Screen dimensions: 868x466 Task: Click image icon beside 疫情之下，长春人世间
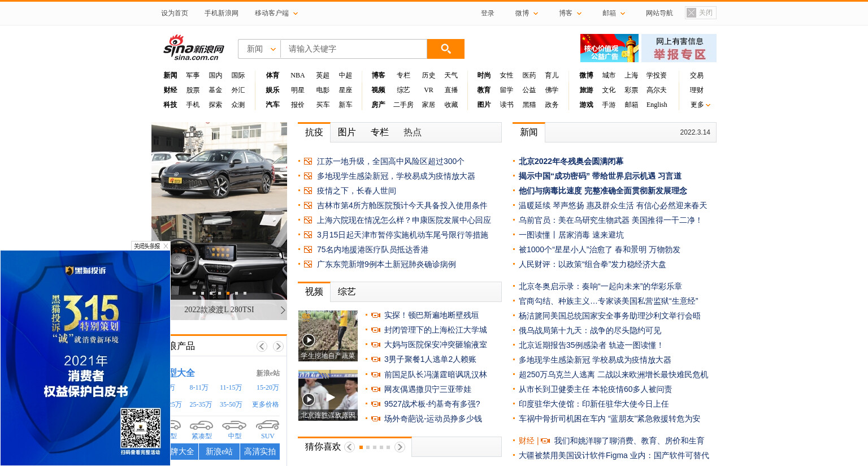tap(308, 191)
